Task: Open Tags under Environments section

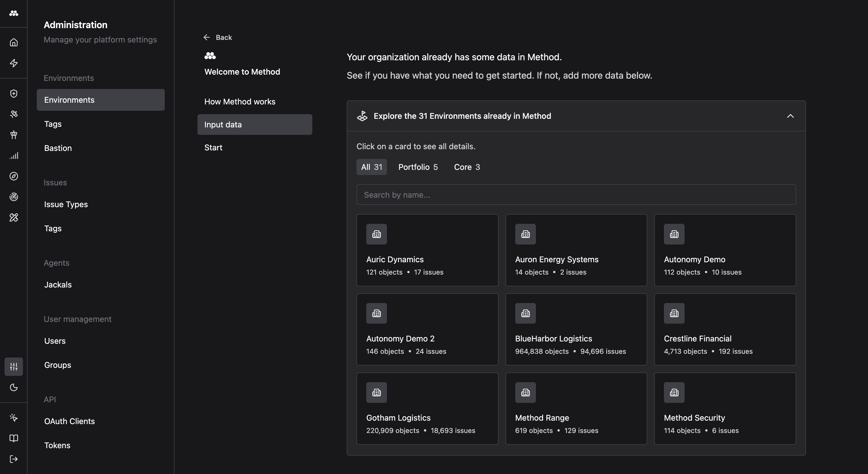Action: tap(100, 124)
